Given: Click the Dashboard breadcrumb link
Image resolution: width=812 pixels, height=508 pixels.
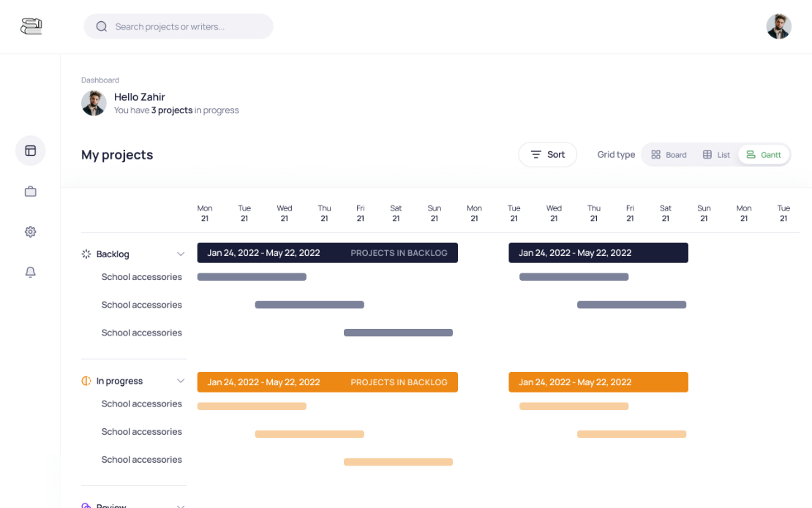Looking at the screenshot, I should click(100, 80).
